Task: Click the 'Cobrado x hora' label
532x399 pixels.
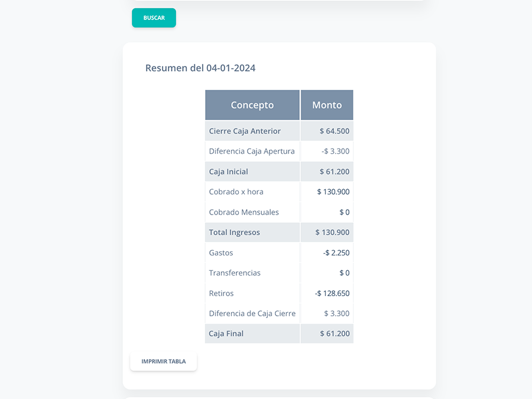Action: (x=236, y=192)
